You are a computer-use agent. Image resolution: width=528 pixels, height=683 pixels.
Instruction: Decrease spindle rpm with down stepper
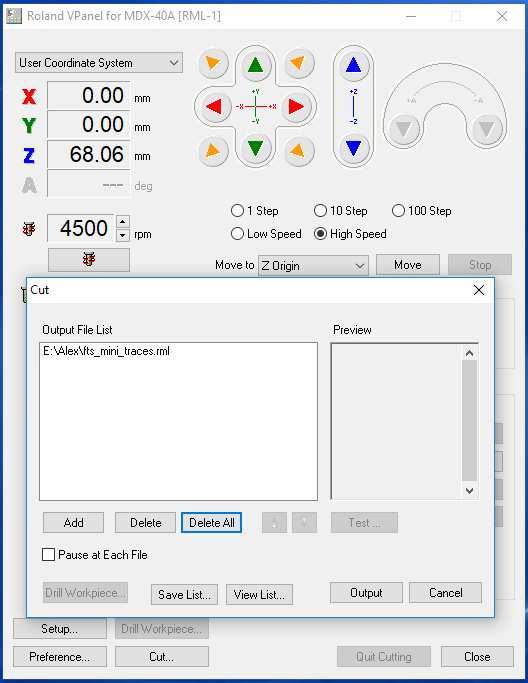tap(123, 235)
